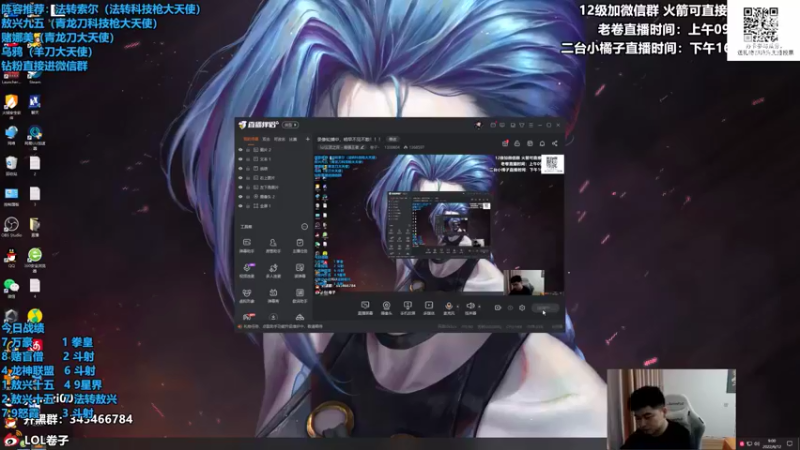Toggle the lock on the 全屏 1 source

coord(248,206)
